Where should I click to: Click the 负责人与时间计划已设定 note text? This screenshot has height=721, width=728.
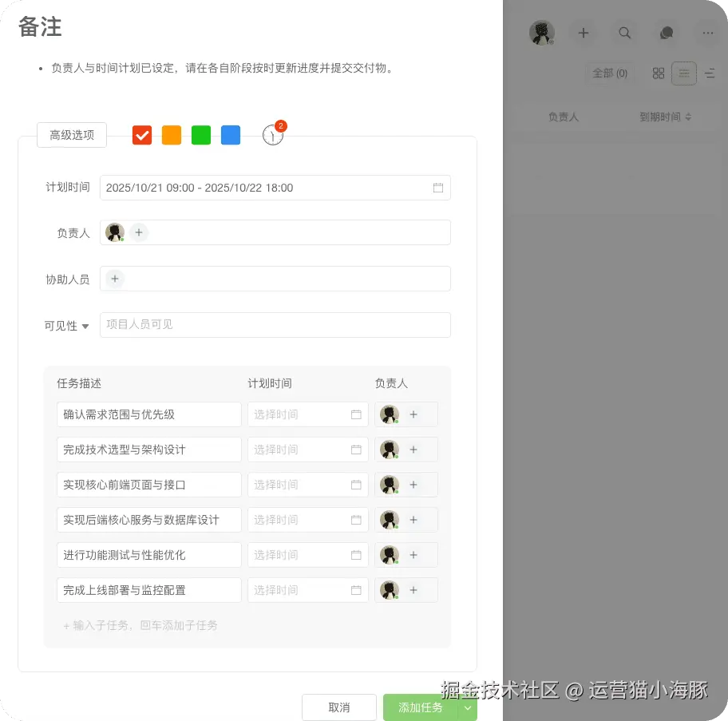pyautogui.click(x=222, y=68)
